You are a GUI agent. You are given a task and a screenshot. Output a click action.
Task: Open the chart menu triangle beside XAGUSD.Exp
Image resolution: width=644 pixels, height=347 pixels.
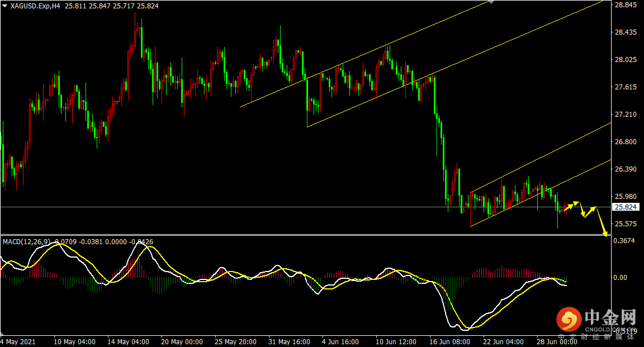coord(5,6)
